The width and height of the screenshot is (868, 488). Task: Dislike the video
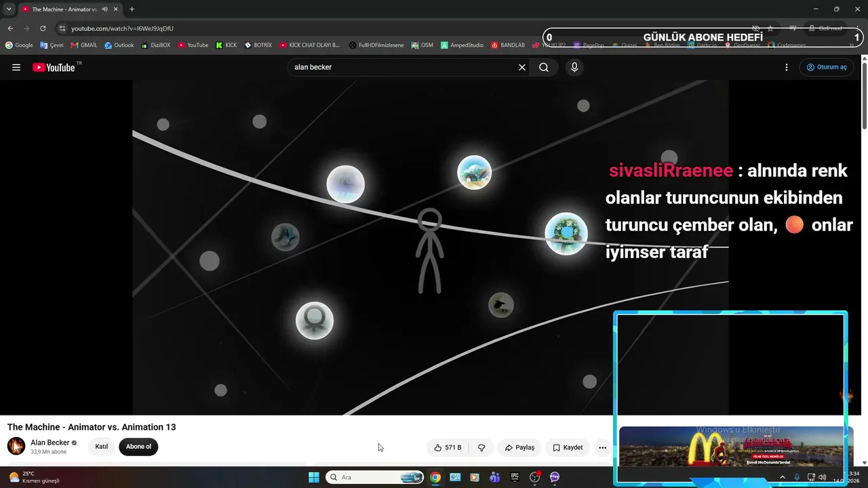pyautogui.click(x=481, y=447)
